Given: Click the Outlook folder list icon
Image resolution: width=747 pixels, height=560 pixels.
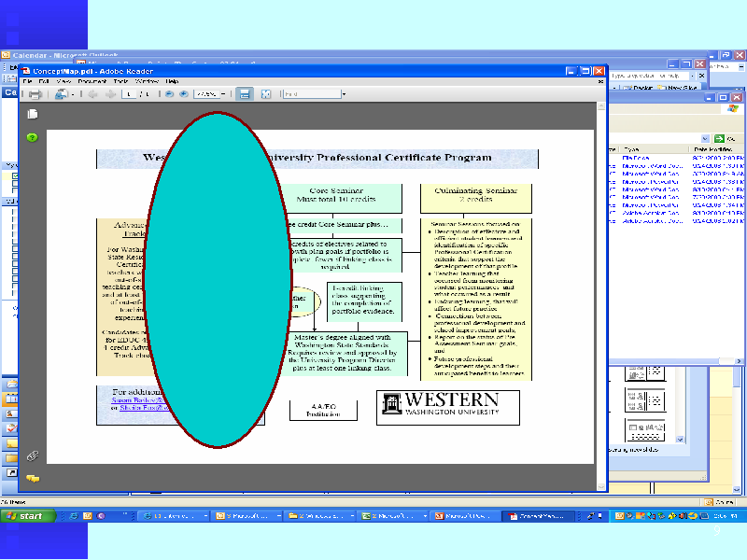Looking at the screenshot, I should 11,458.
